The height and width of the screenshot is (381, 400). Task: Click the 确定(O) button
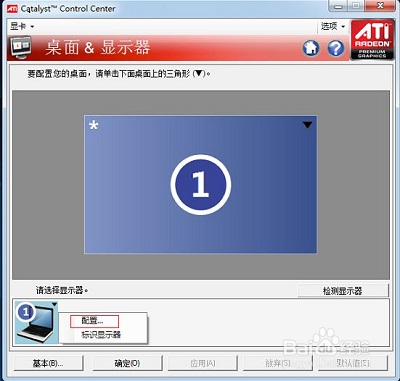[x=127, y=363]
